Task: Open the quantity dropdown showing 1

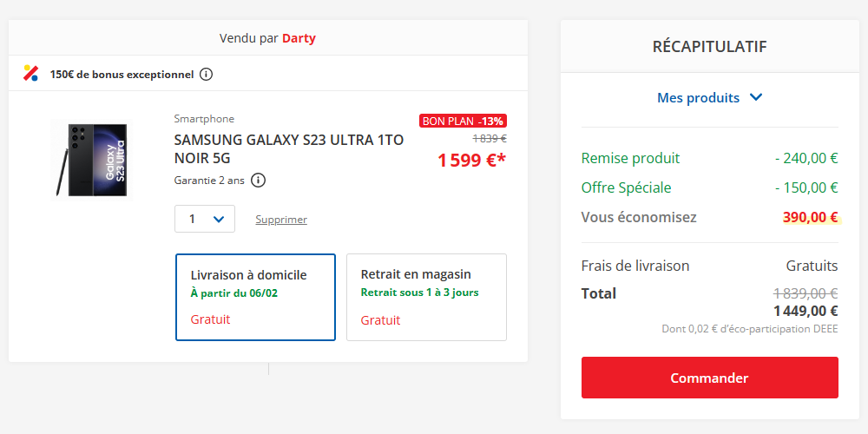Action: click(205, 220)
